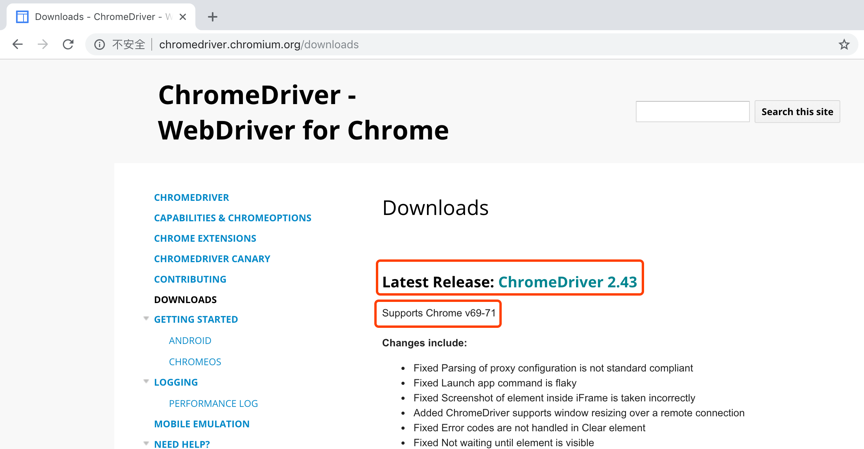Screen dimensions: 864x449
Task: Click the 'Latest Release:' label text
Action: point(438,282)
